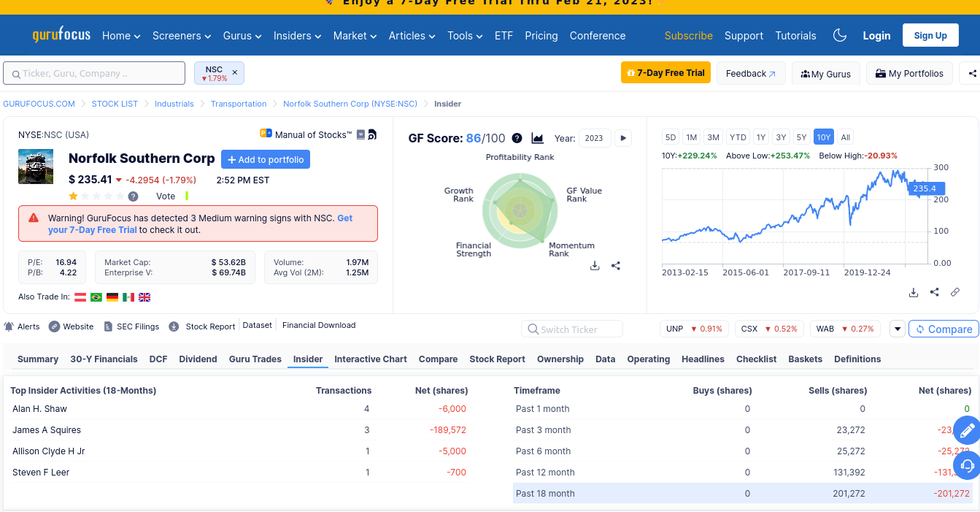Copy the price chart link icon

[x=955, y=292]
